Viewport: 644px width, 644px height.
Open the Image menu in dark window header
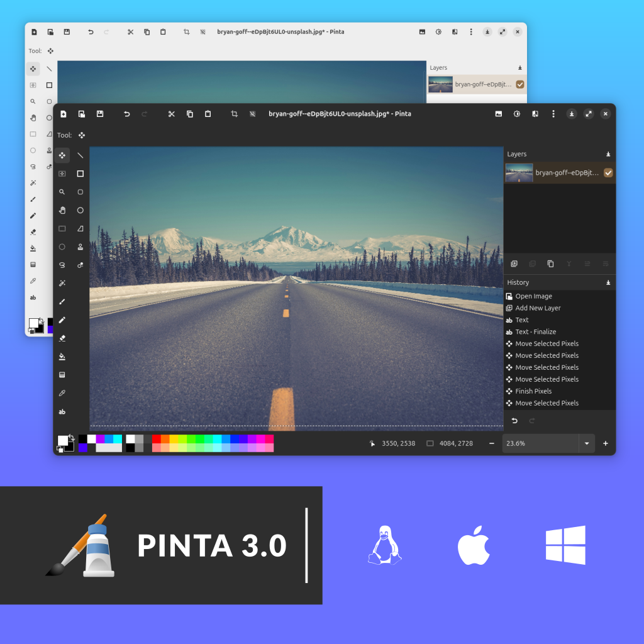pos(499,114)
